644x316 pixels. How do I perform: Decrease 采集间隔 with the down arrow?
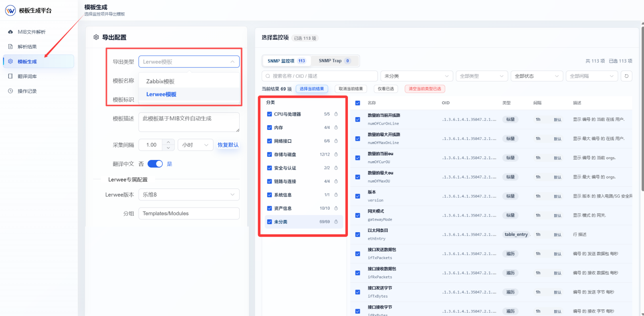168,148
